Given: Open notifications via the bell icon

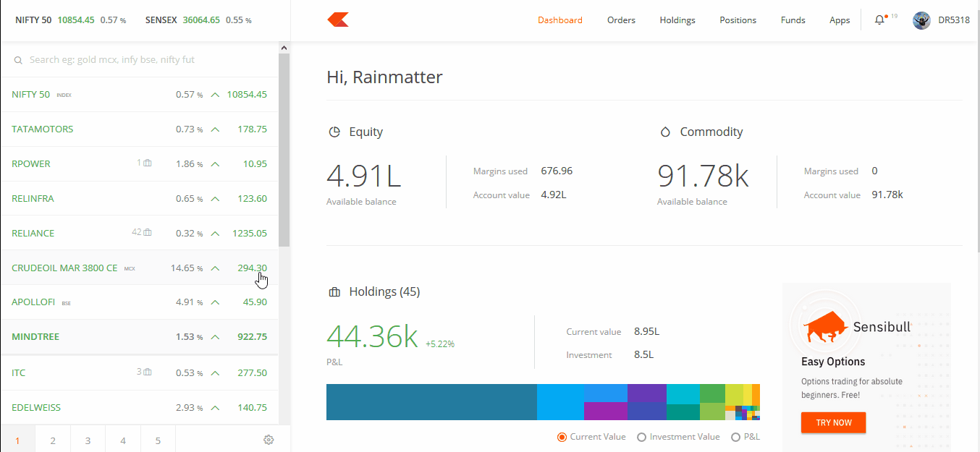Looking at the screenshot, I should (880, 20).
